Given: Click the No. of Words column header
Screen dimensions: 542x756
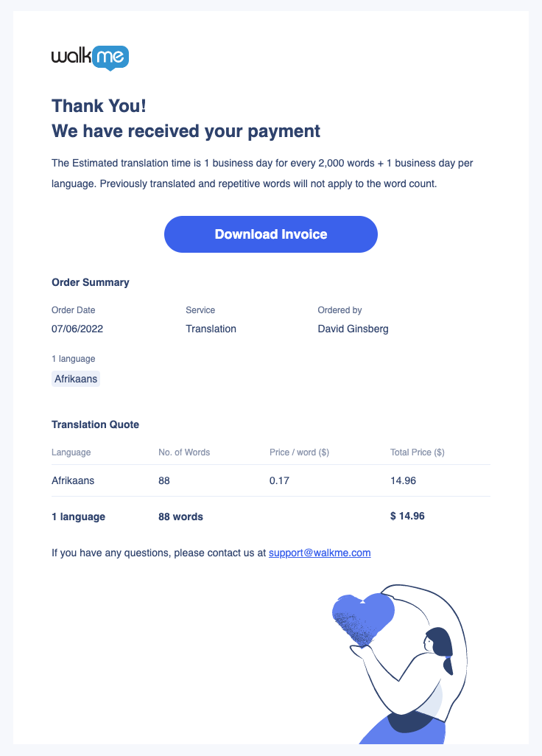Looking at the screenshot, I should coord(184,452).
